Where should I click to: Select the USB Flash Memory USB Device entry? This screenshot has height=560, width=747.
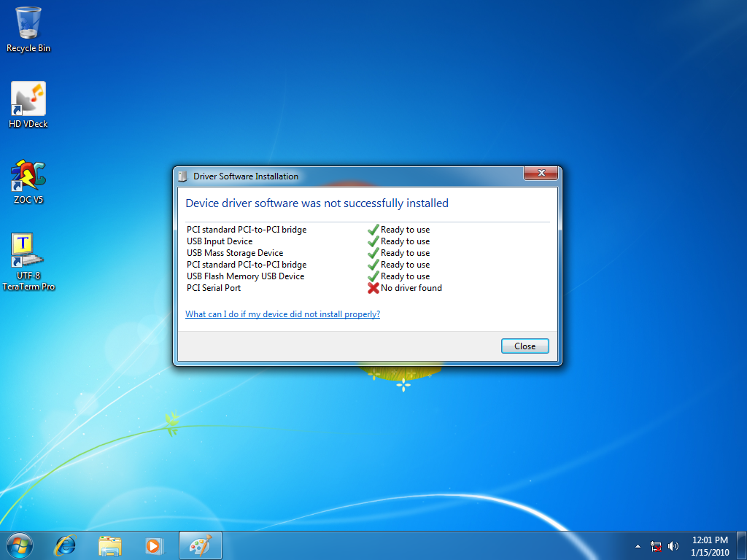pyautogui.click(x=245, y=276)
